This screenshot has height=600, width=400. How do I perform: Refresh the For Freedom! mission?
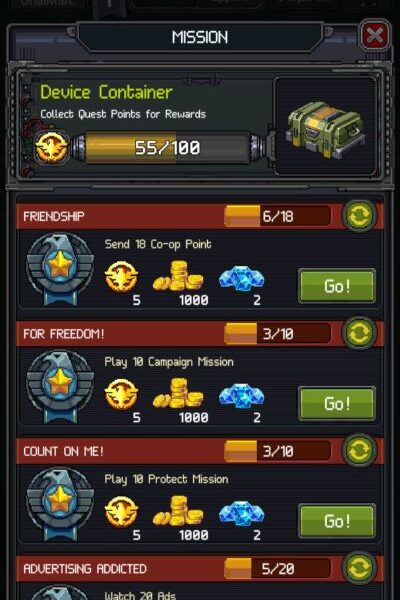click(x=359, y=333)
